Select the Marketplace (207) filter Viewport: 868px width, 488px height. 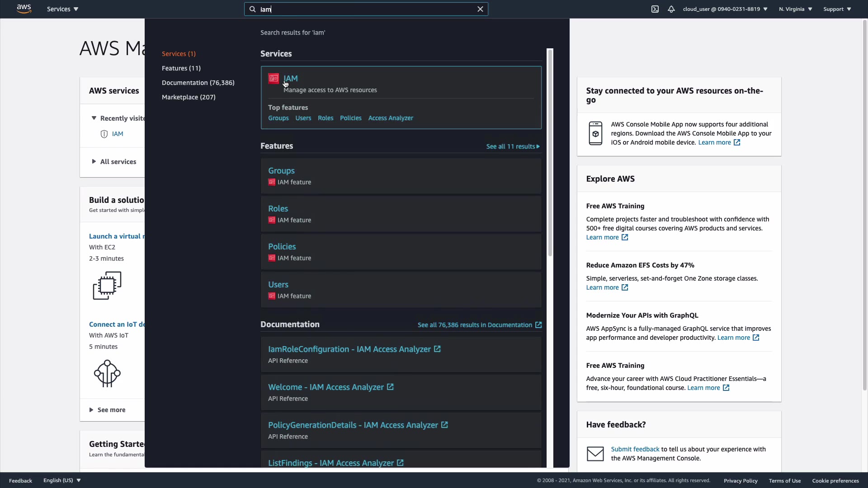pyautogui.click(x=189, y=97)
